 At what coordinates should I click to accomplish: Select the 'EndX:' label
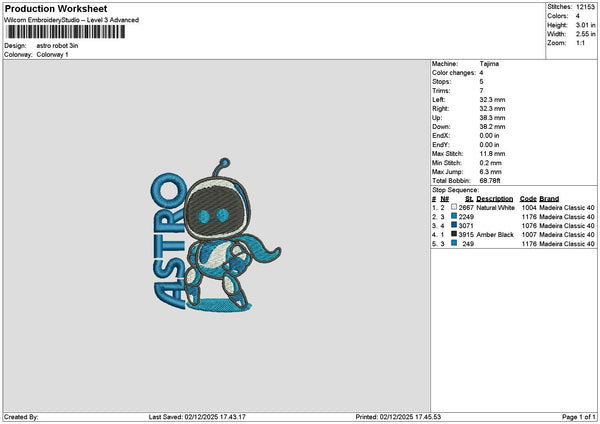pyautogui.click(x=441, y=136)
